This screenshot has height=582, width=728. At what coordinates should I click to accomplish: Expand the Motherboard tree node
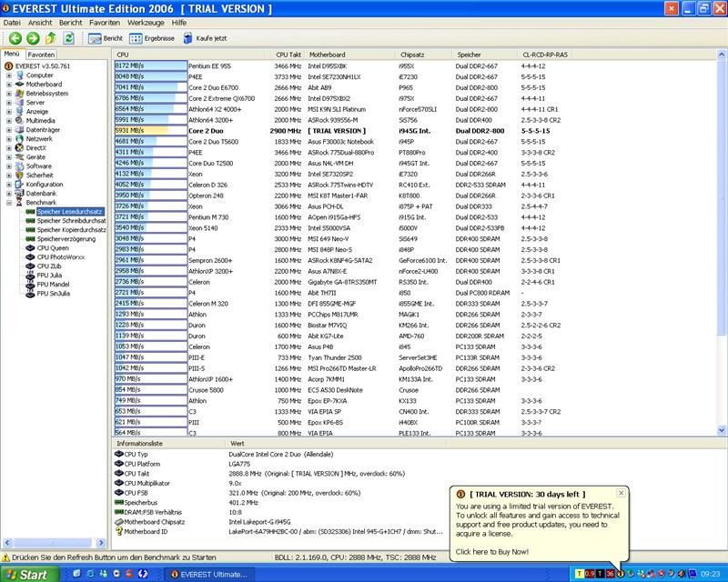(9, 85)
